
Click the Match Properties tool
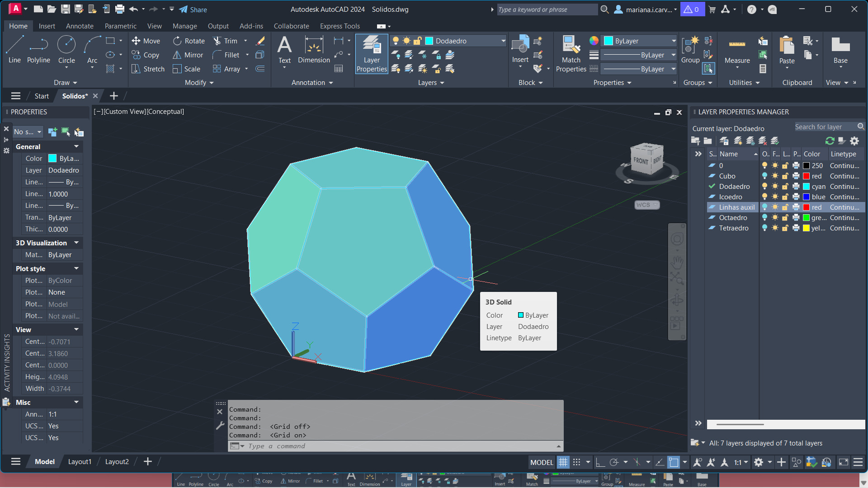click(x=571, y=54)
